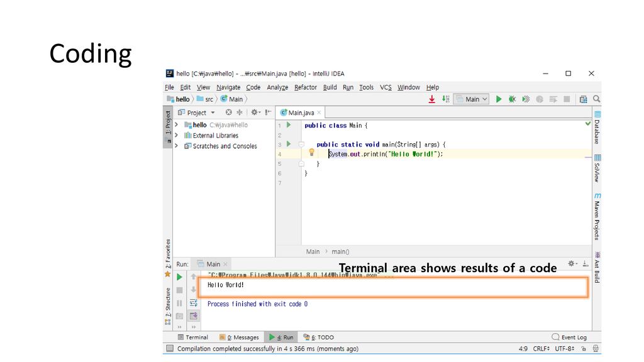Image resolution: width=644 pixels, height=362 pixels.
Task: Toggle the 1: Project side tab
Action: coord(167,126)
